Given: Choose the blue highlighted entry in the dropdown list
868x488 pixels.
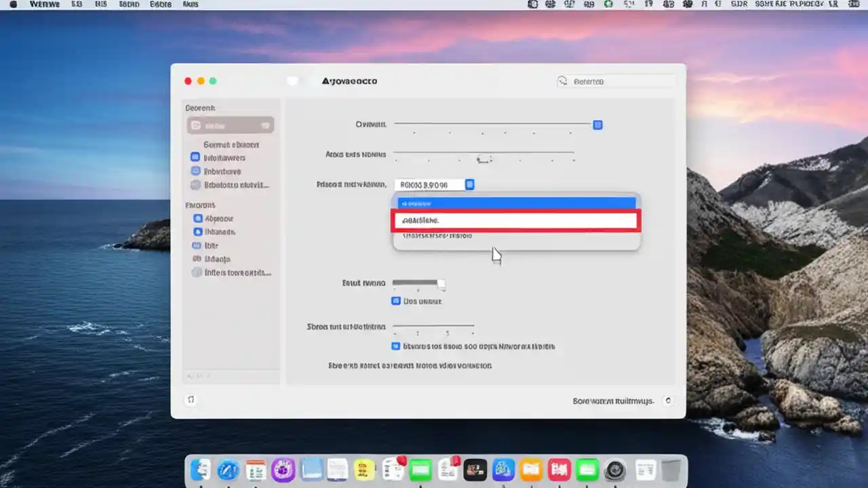Looking at the screenshot, I should coord(516,202).
